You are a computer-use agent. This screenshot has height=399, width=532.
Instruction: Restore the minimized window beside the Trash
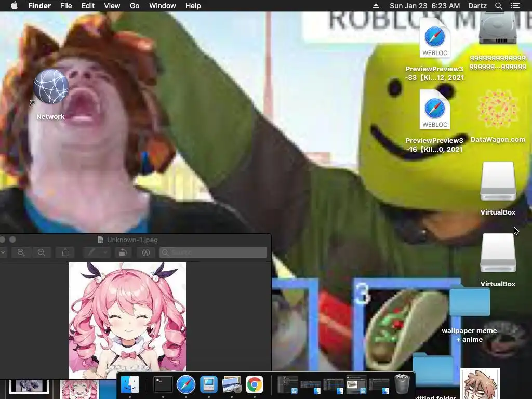pyautogui.click(x=379, y=385)
